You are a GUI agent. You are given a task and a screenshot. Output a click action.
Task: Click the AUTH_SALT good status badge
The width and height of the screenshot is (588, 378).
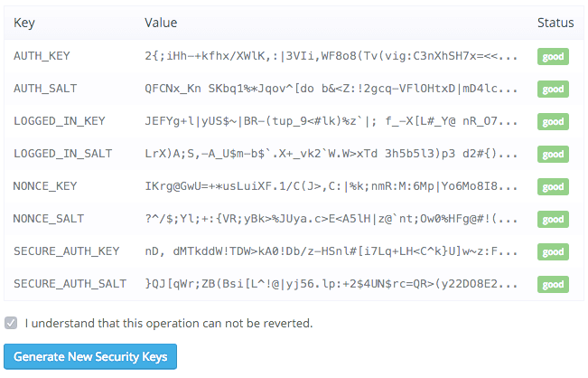[553, 89]
